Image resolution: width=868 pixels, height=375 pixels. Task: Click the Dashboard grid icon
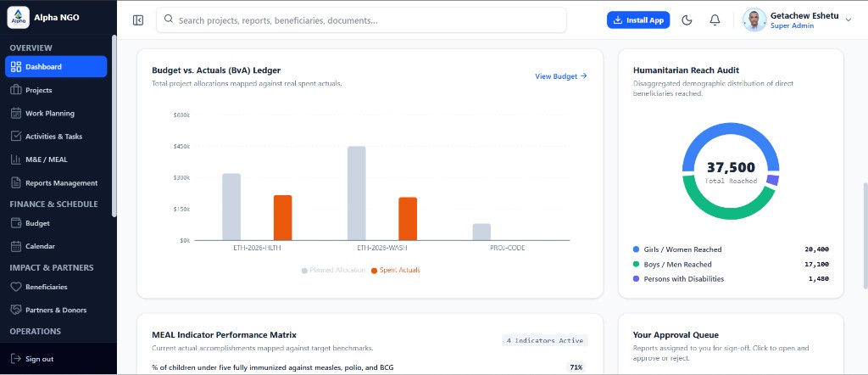pos(16,66)
